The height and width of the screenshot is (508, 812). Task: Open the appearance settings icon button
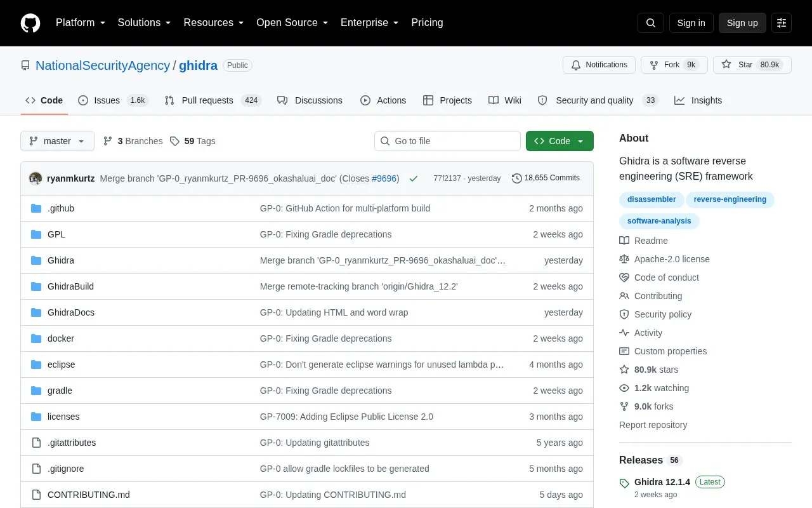tap(782, 23)
